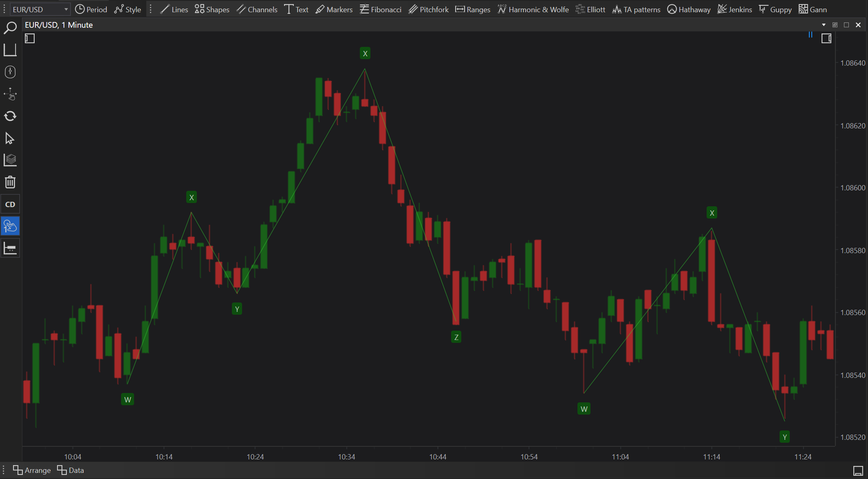
Task: Click the Arrange button at bottom
Action: (32, 470)
